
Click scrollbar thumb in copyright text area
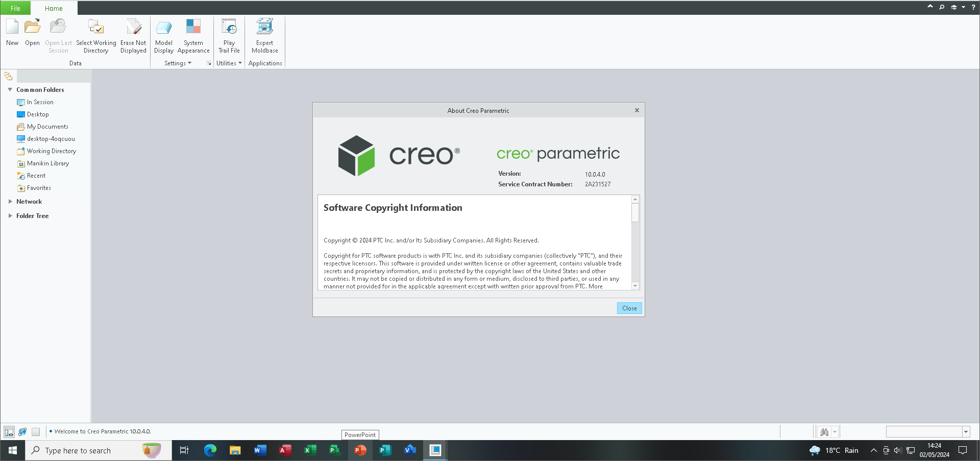point(635,212)
